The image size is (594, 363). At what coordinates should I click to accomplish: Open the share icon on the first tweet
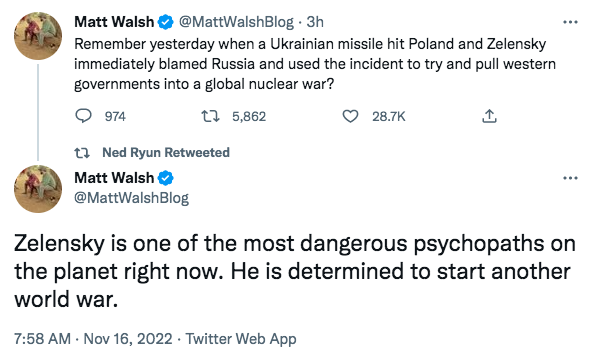pyautogui.click(x=489, y=116)
